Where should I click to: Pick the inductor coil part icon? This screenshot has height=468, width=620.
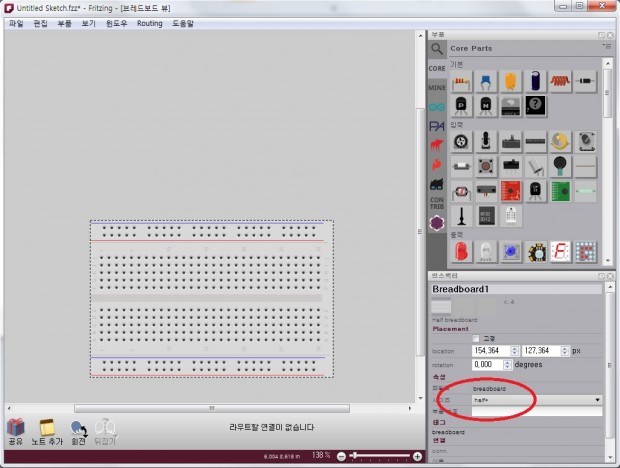561,81
